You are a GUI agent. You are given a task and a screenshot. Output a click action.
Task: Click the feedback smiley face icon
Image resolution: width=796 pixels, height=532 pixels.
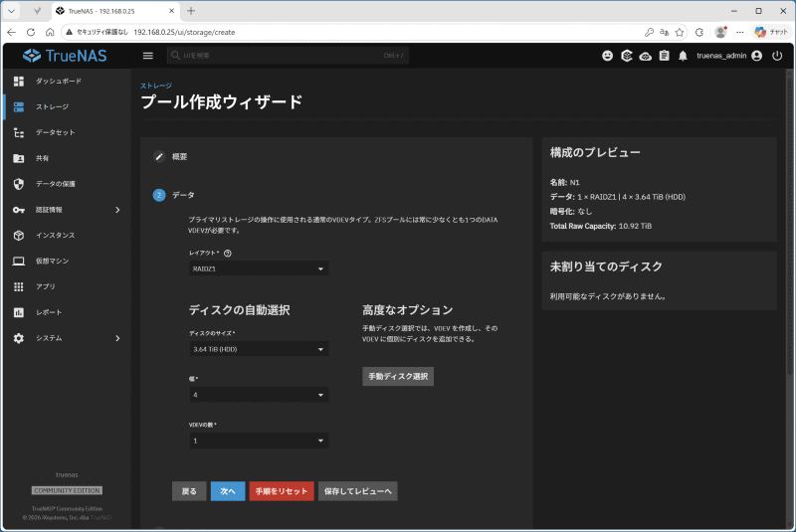coord(607,56)
